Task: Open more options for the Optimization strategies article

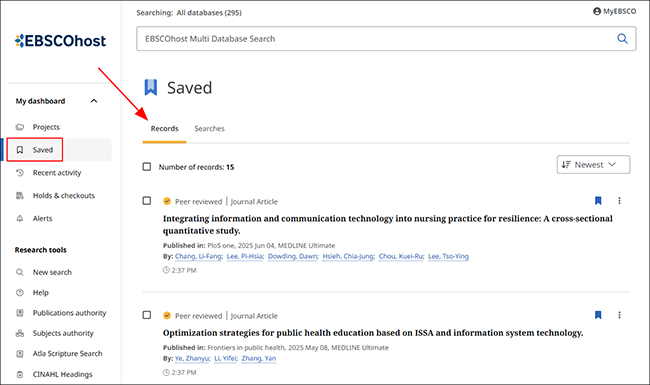Action: pos(619,315)
